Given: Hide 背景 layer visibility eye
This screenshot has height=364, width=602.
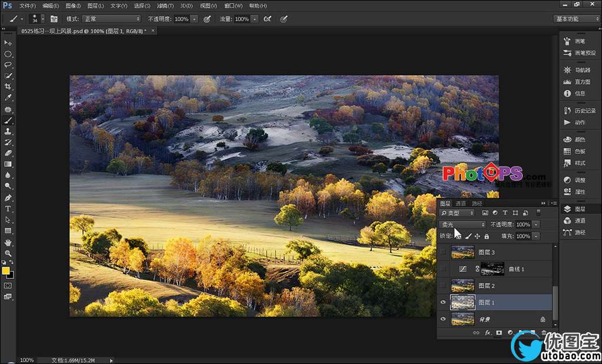Looking at the screenshot, I should click(x=443, y=319).
